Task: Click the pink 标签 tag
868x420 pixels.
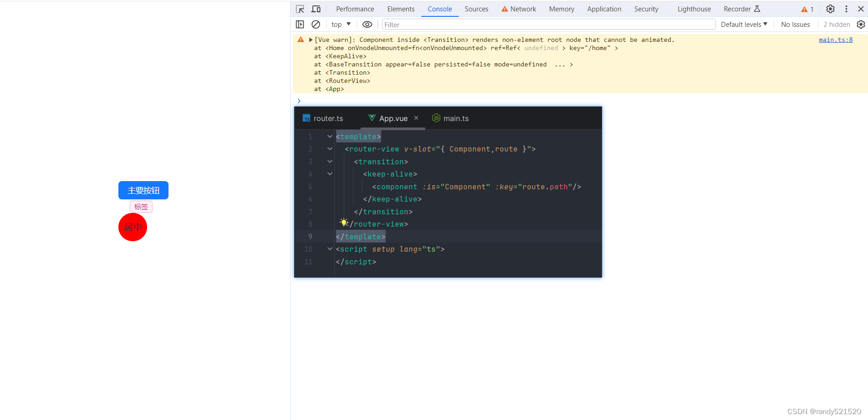Action: (141, 207)
